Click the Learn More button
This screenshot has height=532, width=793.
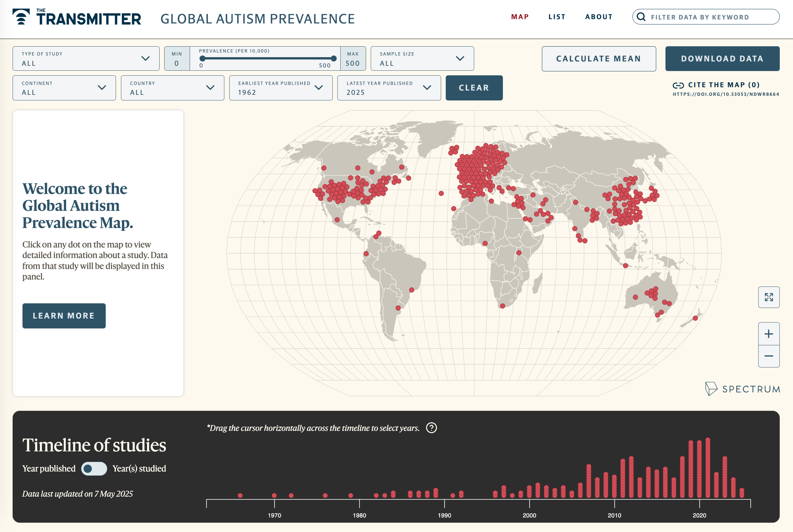point(64,316)
